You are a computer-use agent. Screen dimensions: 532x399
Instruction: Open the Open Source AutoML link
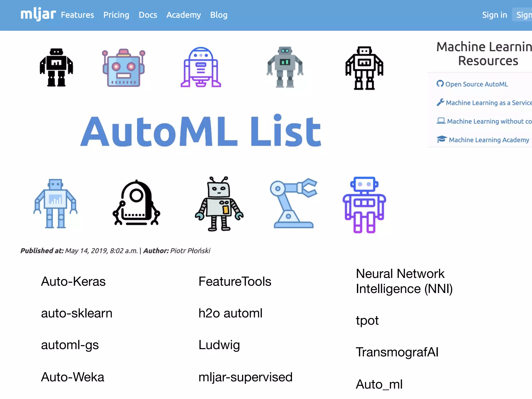pos(476,84)
